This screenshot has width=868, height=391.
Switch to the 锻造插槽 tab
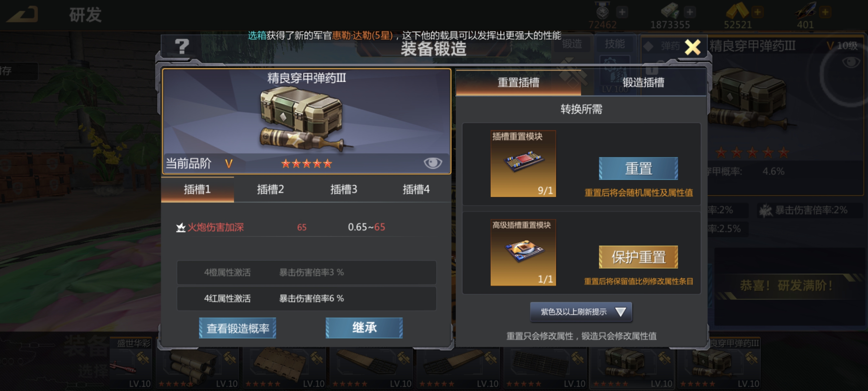click(x=643, y=82)
